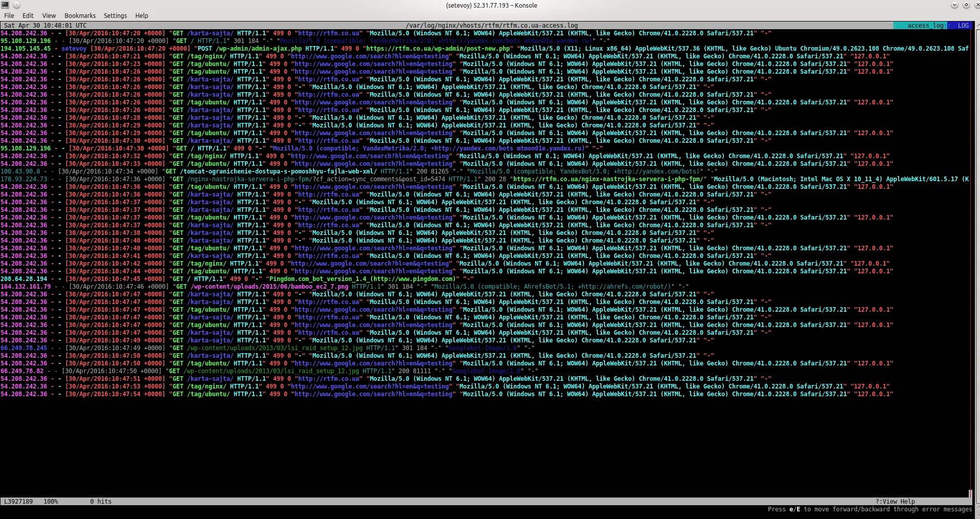Toggle the pin on all desktops button
Viewport: 980px width, 519px height.
(x=16, y=5)
